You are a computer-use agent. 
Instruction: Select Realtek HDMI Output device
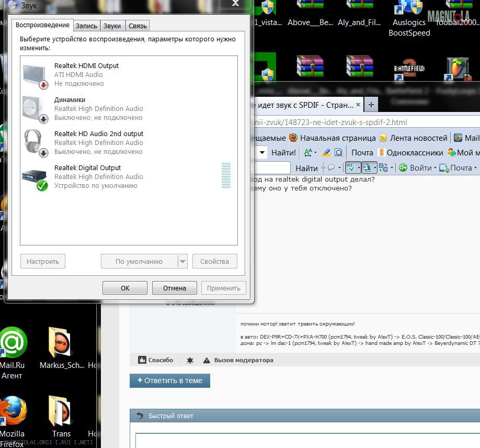tap(129, 74)
